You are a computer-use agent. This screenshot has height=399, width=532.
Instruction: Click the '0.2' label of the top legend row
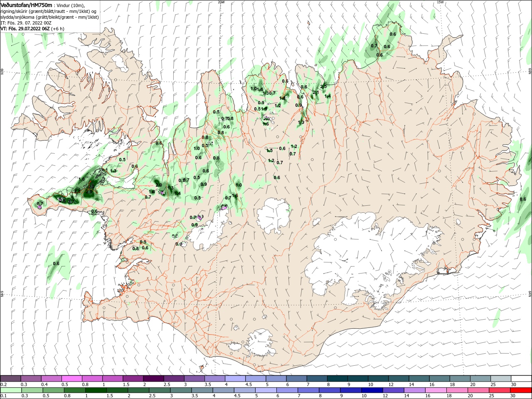pos(3,384)
